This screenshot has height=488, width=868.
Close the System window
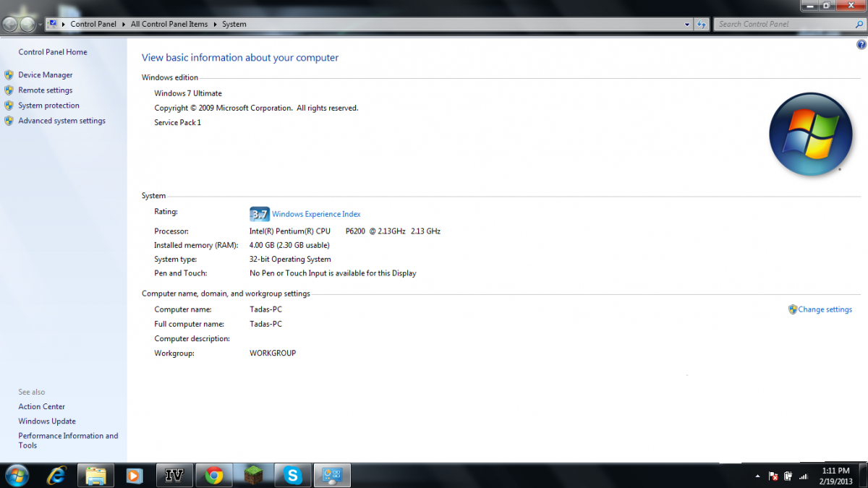coord(850,6)
